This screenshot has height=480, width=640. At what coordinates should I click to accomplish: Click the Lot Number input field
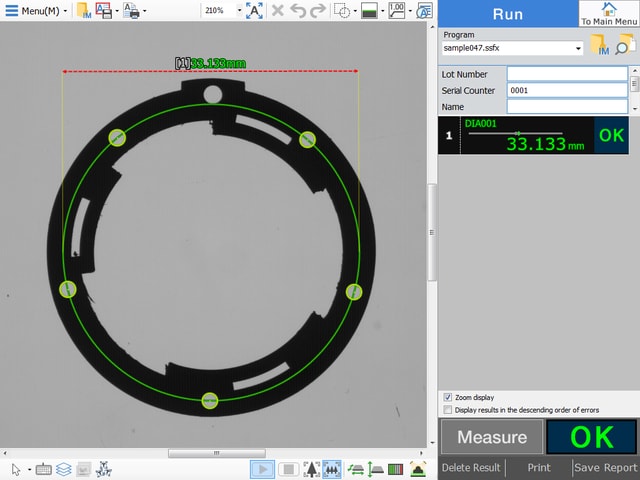point(567,74)
